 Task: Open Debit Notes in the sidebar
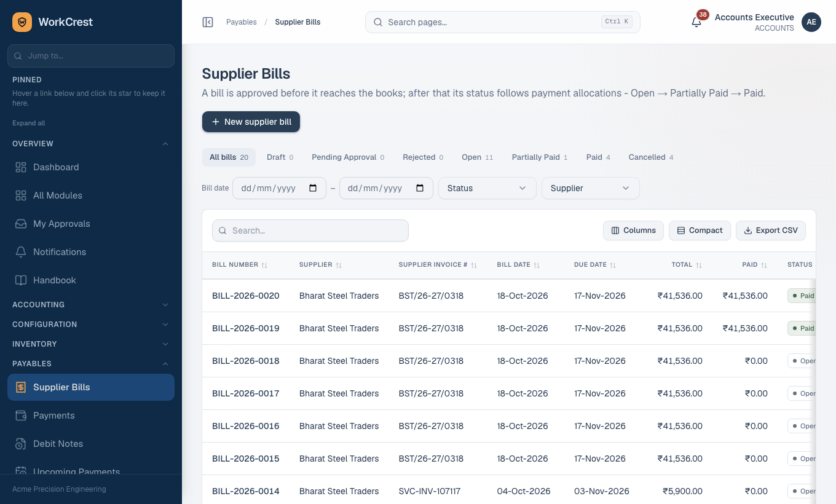(91, 444)
